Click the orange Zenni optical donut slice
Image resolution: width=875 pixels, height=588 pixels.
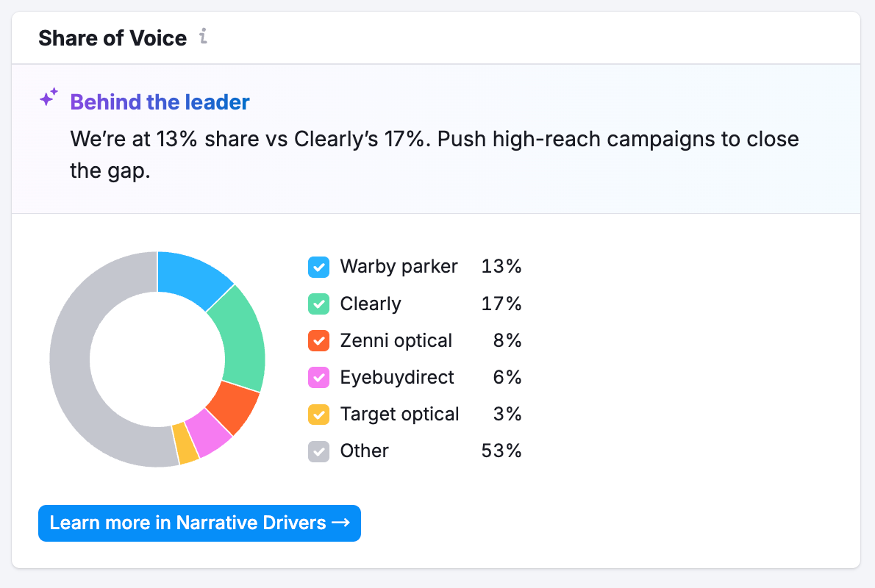[x=233, y=407]
